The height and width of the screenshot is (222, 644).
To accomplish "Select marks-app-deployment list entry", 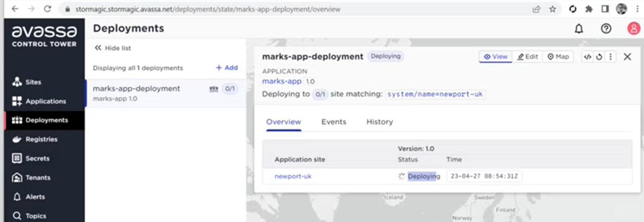I will [165, 93].
